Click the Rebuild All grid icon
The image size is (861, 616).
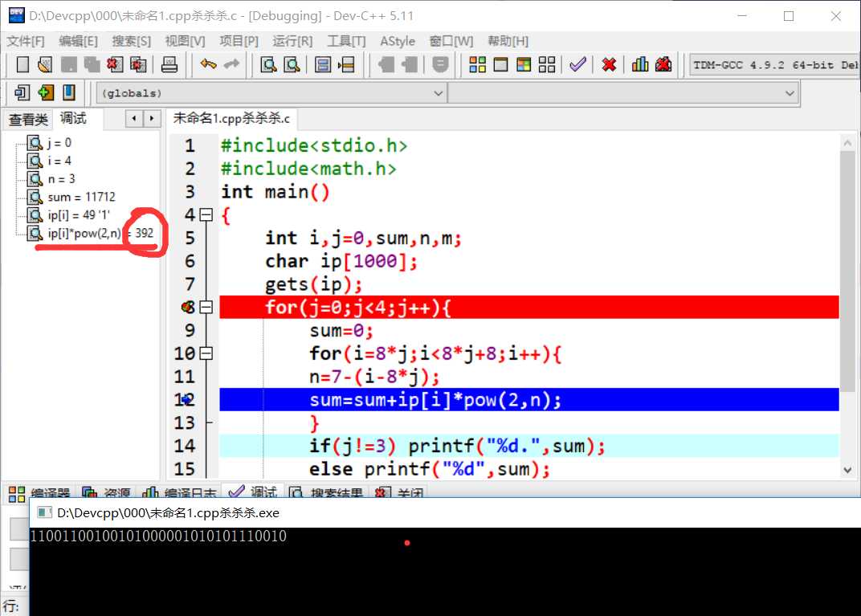tap(547, 65)
